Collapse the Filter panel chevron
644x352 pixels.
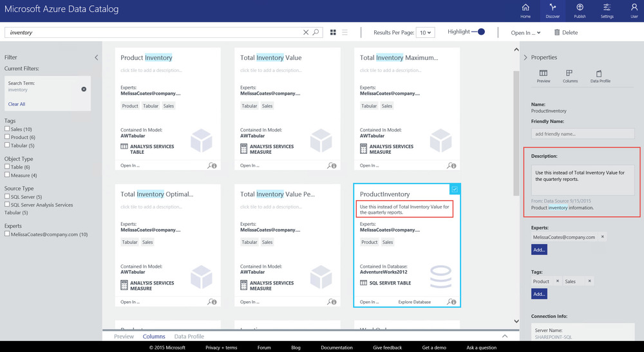[x=97, y=57]
